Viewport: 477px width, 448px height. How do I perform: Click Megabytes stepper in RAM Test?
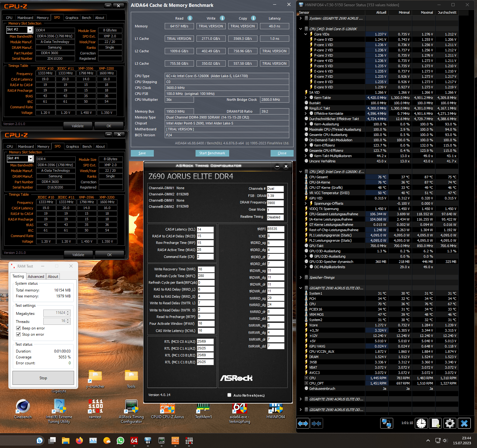click(x=68, y=313)
